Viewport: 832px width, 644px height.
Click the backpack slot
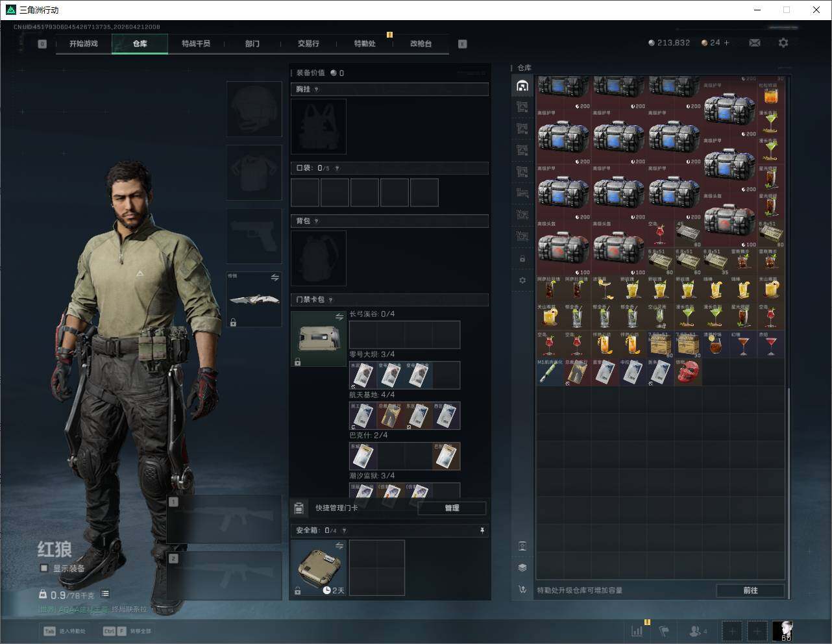(x=319, y=258)
